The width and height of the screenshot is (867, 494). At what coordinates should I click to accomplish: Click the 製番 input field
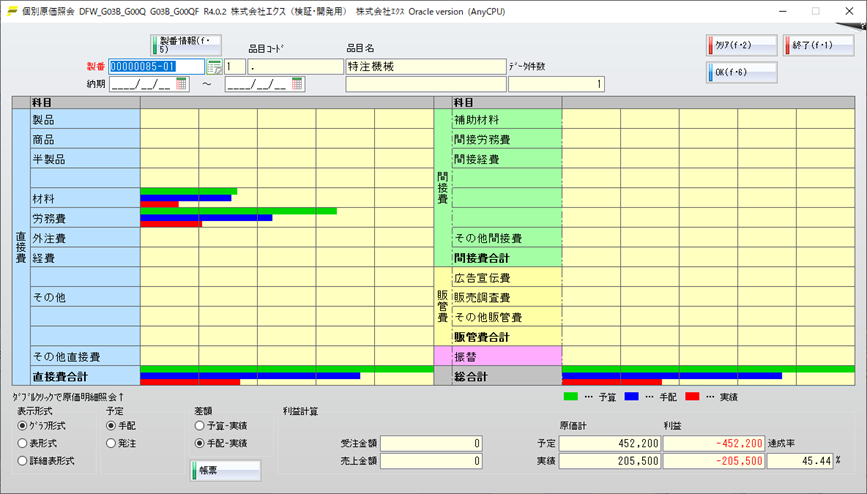coord(155,66)
